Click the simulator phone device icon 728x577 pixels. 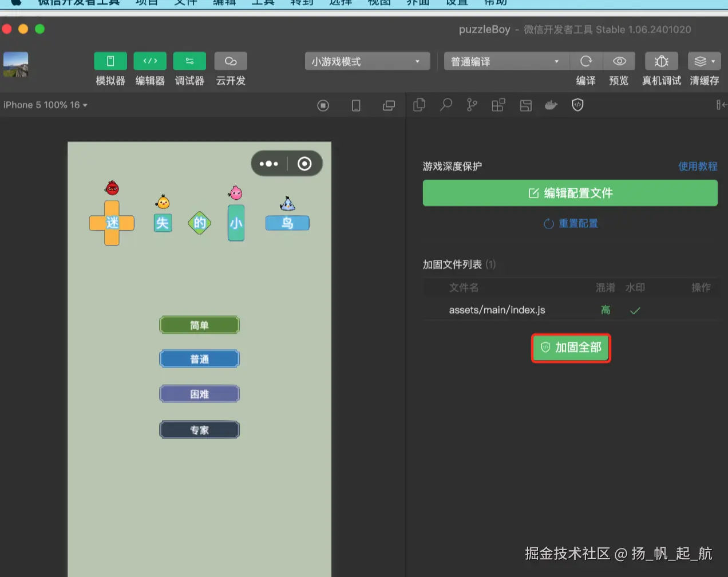pos(356,105)
